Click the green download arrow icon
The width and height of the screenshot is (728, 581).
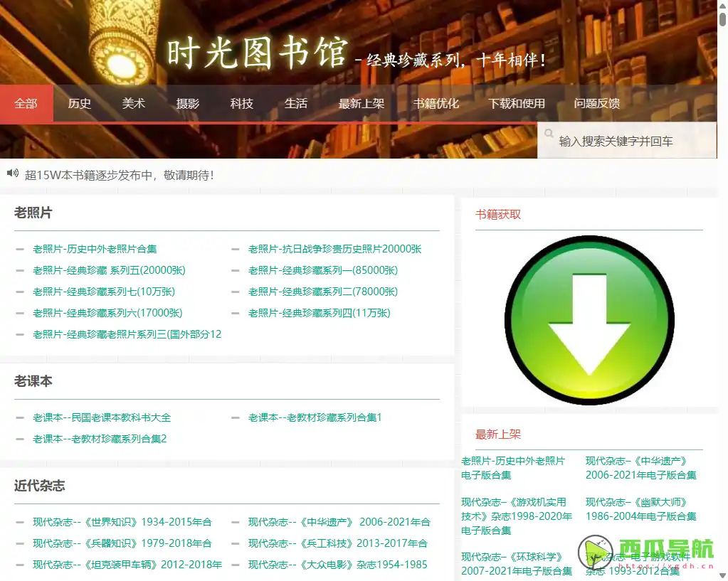[589, 320]
